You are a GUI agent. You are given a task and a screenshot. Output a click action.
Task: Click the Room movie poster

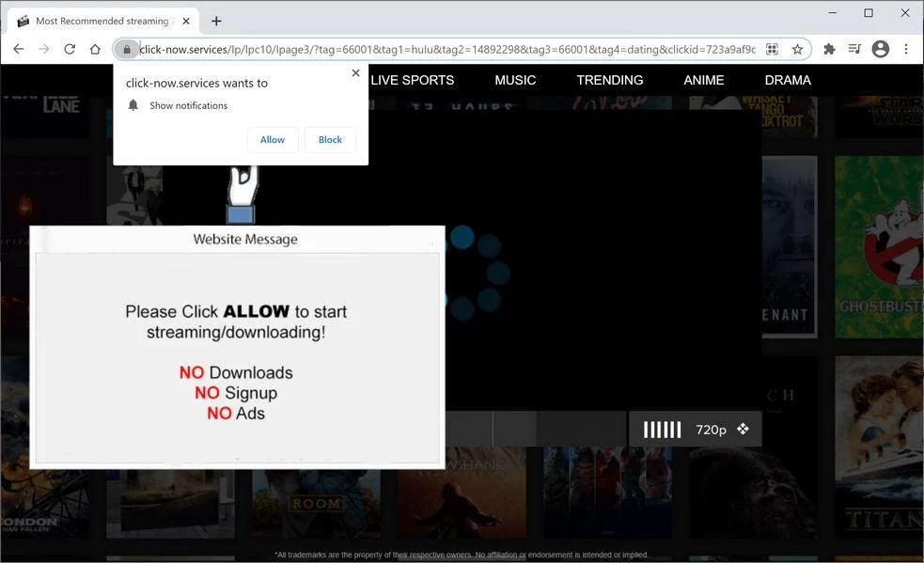click(317, 504)
